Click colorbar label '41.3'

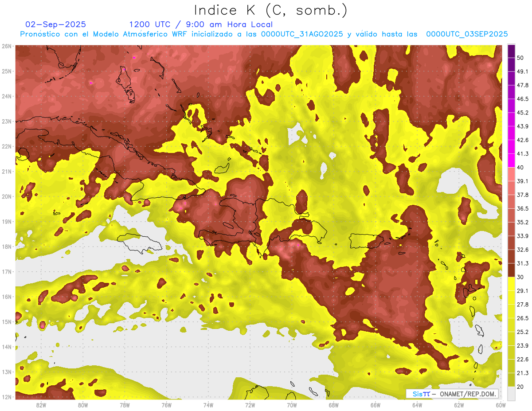click(523, 154)
